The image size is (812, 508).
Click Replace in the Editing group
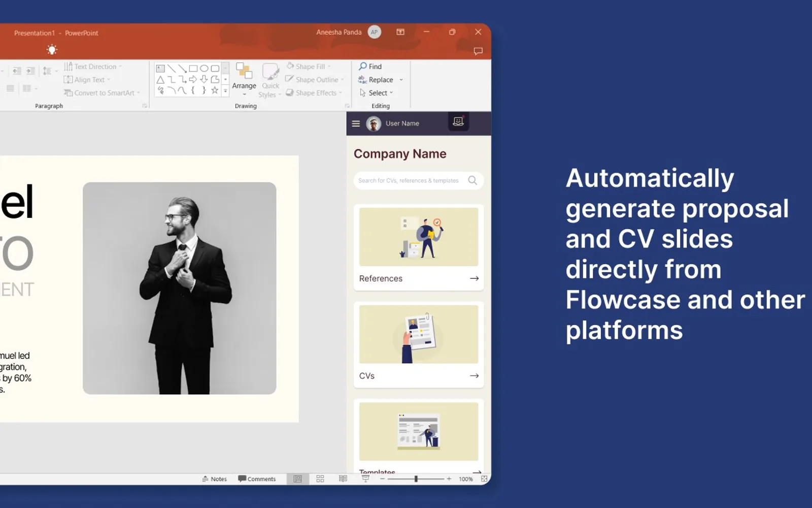381,80
